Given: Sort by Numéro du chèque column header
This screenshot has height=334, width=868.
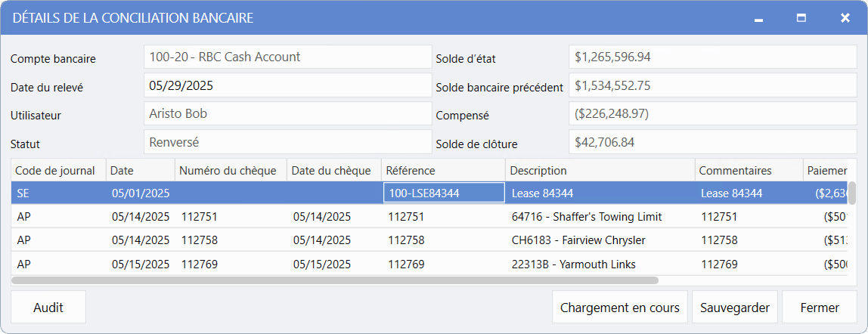Looking at the screenshot, I should [x=230, y=171].
